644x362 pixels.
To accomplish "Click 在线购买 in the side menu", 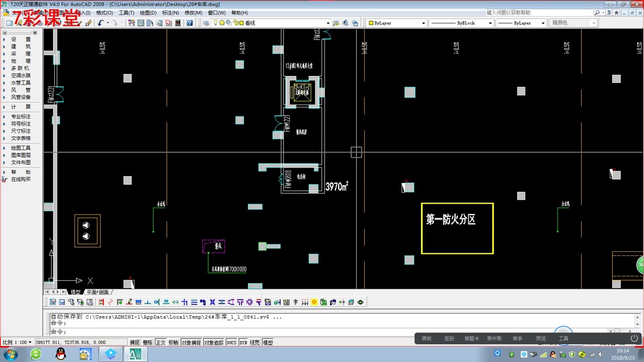I will click(21, 179).
